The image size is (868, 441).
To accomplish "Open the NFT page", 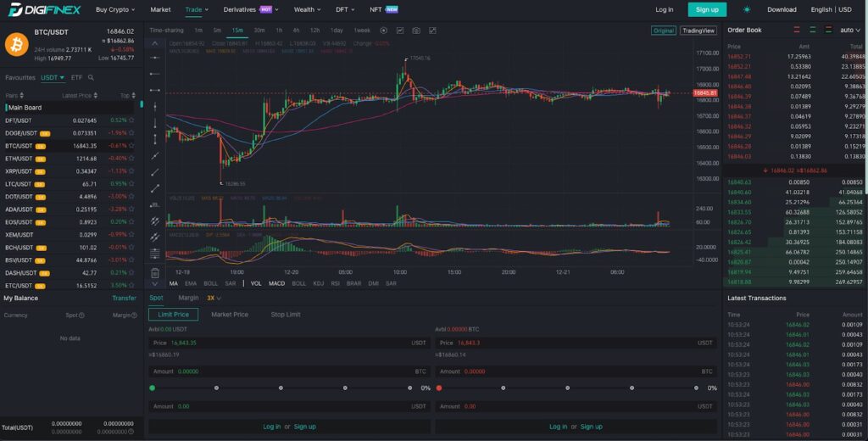I will click(384, 9).
